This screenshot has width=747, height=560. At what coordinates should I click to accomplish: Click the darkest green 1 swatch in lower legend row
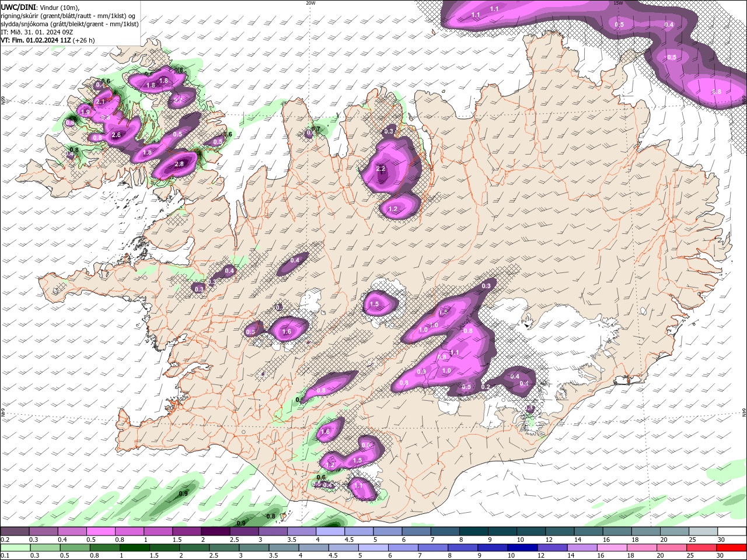(x=134, y=548)
